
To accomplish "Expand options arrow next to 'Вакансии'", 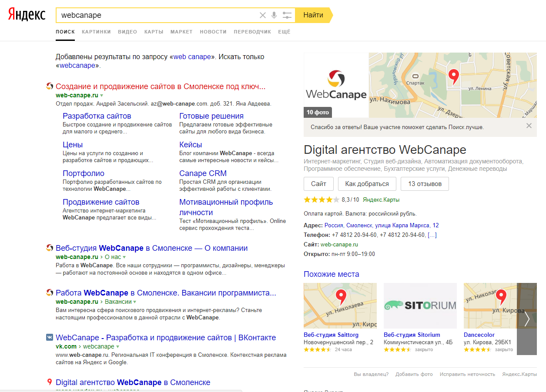I will (x=135, y=302).
